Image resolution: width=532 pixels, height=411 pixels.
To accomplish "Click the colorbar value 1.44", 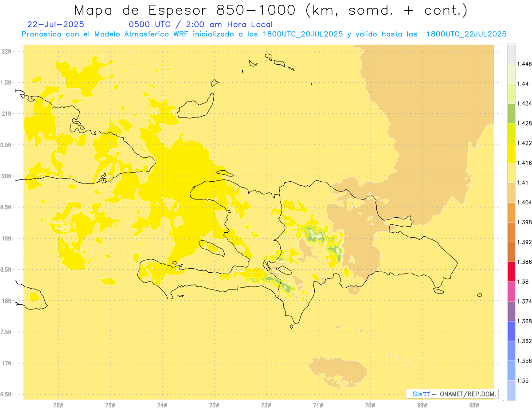I will click(x=523, y=84).
